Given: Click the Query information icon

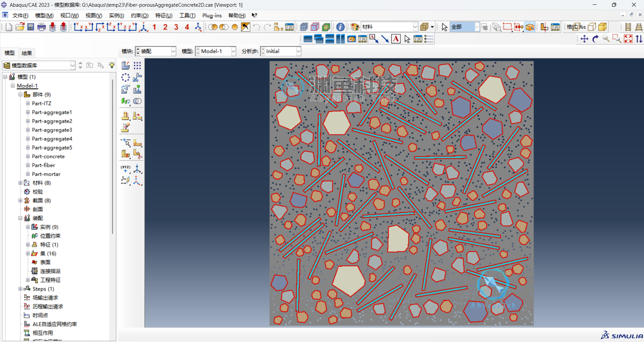Looking at the screenshot, I should 340,27.
